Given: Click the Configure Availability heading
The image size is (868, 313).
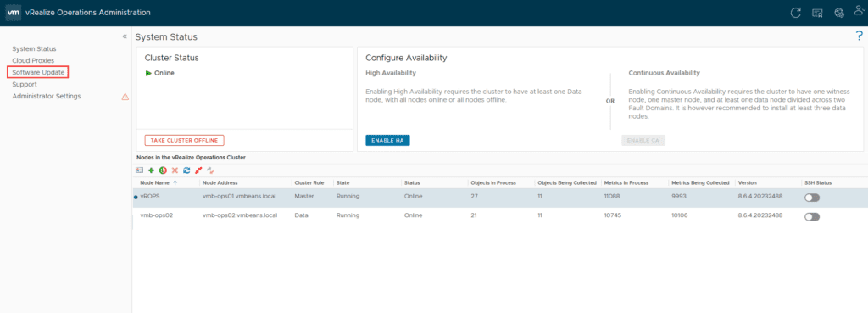Looking at the screenshot, I should click(x=406, y=58).
